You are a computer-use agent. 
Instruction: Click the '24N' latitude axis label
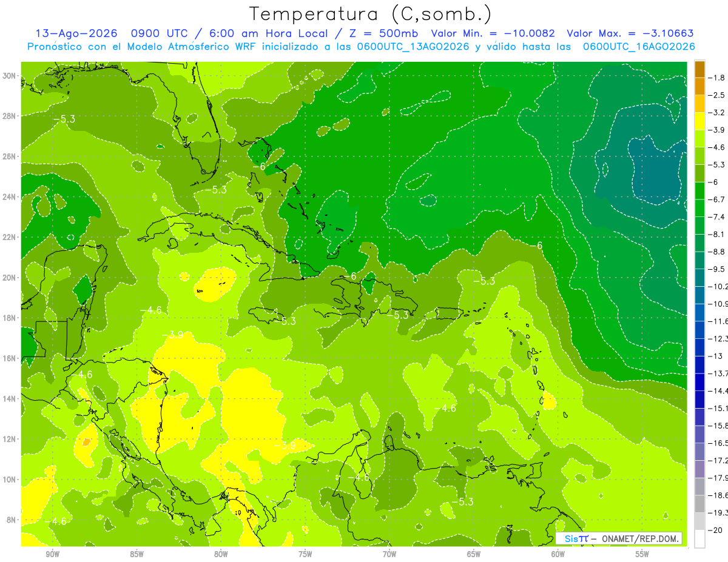(9, 197)
